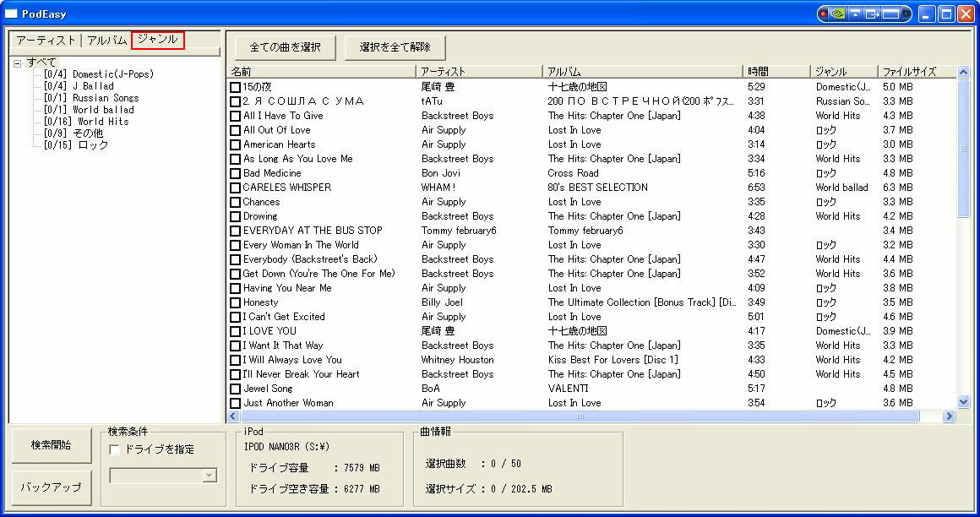The width and height of the screenshot is (980, 517).
Task: Check the All I Have To Give row
Action: pos(235,117)
